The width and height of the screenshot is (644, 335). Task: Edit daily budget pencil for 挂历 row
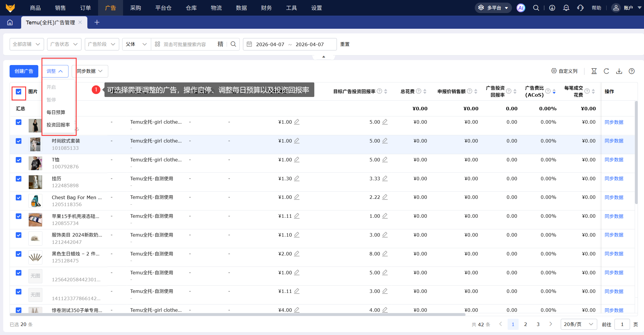coord(297,179)
